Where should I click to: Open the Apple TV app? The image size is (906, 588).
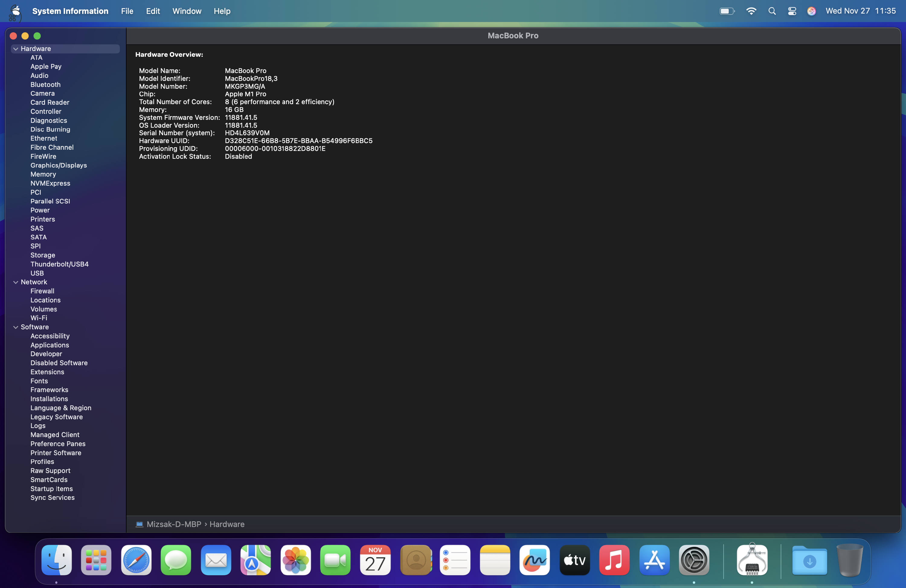point(574,560)
